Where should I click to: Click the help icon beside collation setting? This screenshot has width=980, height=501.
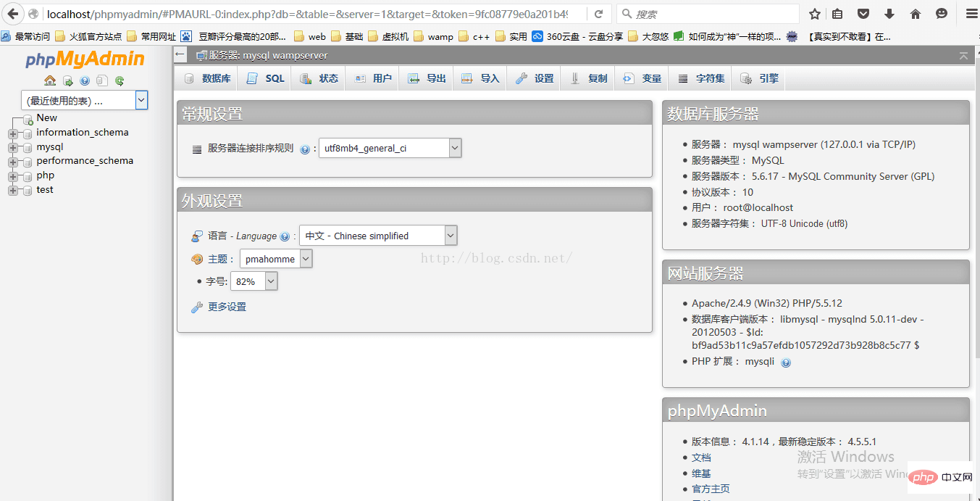click(x=305, y=149)
